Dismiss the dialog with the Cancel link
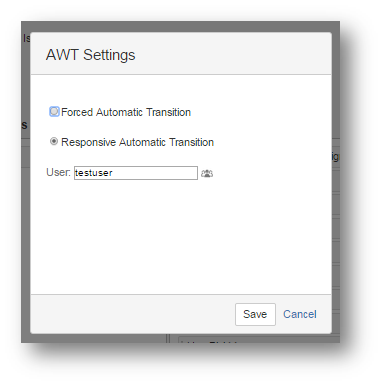The width and height of the screenshot is (382, 385). click(300, 314)
